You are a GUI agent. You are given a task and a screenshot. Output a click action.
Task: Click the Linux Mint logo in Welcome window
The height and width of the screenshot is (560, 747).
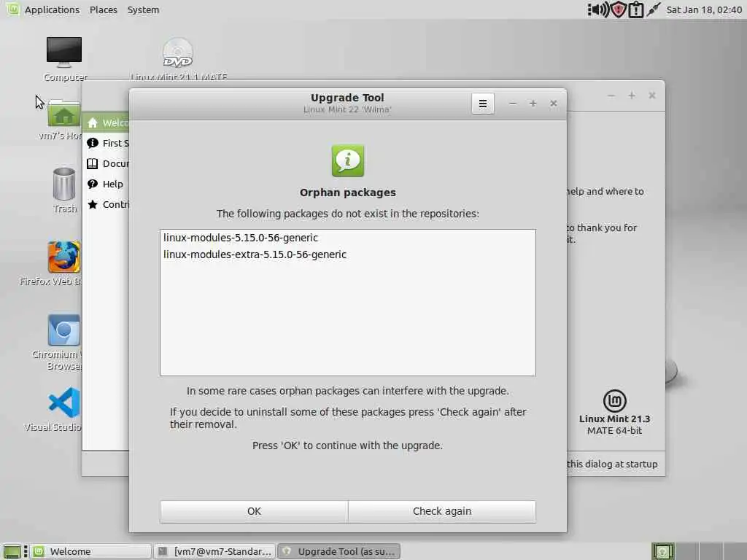[614, 400]
